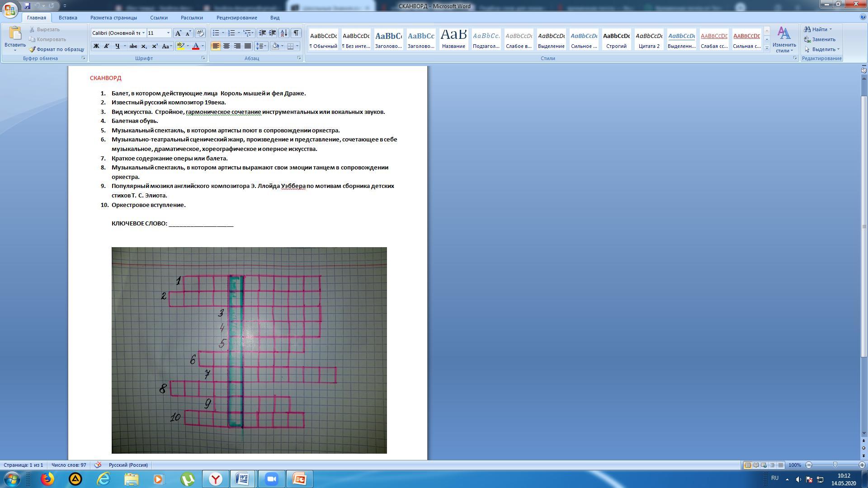The image size is (868, 488).
Task: Toggle bold (Ж) formatting
Action: [x=96, y=46]
